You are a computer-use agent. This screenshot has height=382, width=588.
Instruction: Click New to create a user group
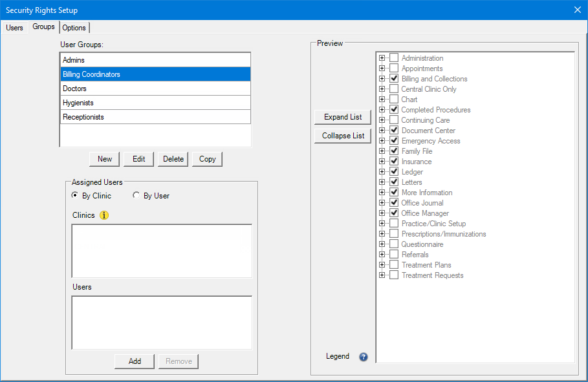(105, 159)
